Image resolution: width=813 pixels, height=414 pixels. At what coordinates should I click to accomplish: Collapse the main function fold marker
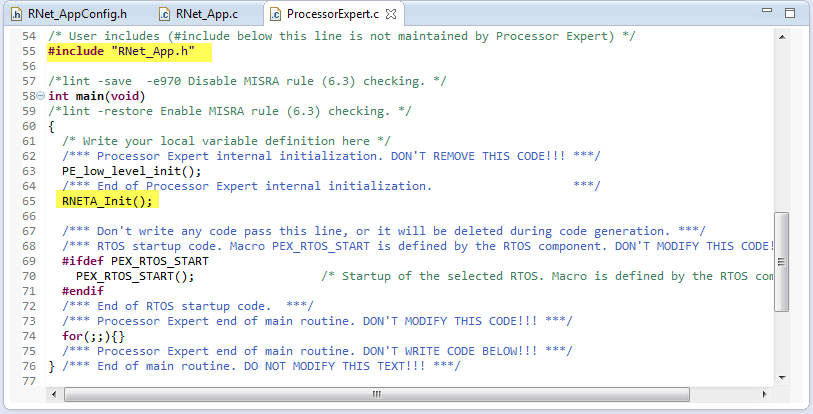coord(39,96)
